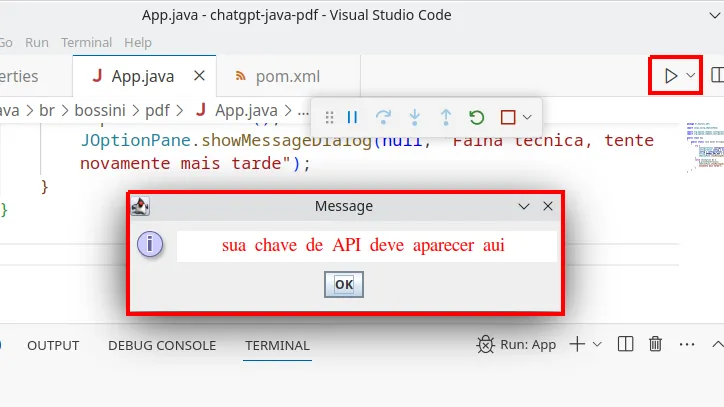This screenshot has width=724, height=407.
Task: Select the br breadcrumb segment
Action: point(47,110)
